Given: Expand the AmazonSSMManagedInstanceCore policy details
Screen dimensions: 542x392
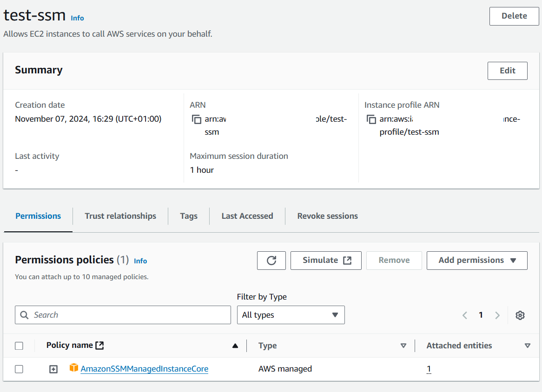Looking at the screenshot, I should 53,369.
